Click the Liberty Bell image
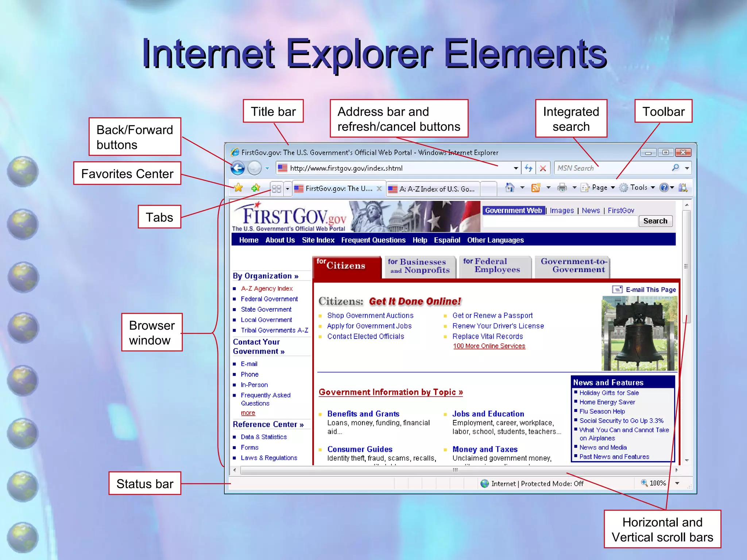 click(x=639, y=333)
